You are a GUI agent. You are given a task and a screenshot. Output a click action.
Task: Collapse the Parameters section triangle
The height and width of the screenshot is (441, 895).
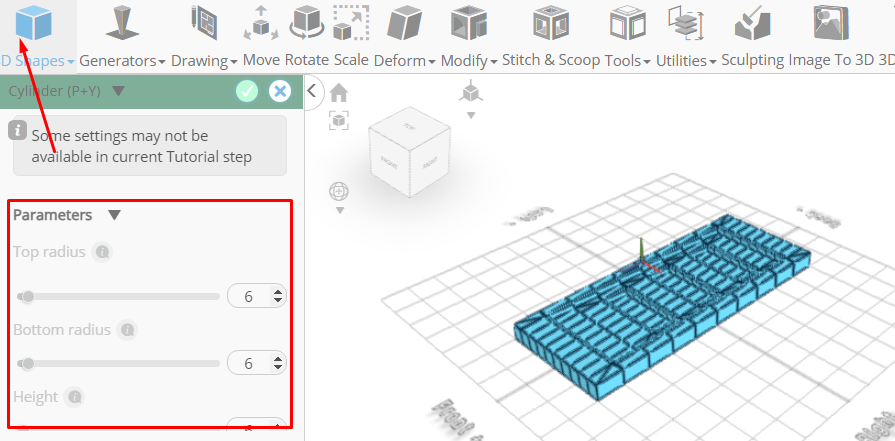coord(114,215)
